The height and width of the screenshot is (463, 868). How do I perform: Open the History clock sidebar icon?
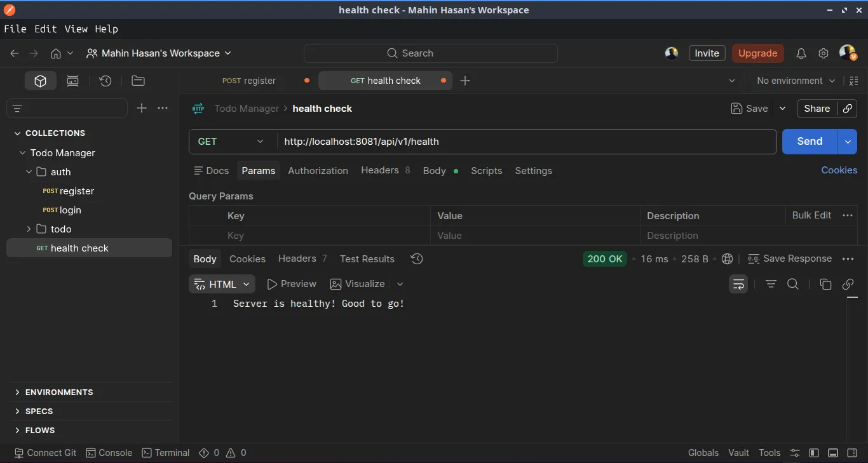pyautogui.click(x=105, y=81)
